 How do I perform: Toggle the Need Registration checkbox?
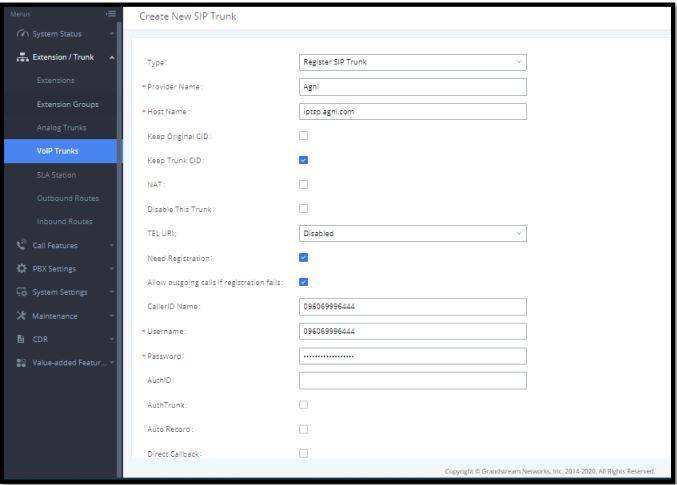click(x=304, y=258)
